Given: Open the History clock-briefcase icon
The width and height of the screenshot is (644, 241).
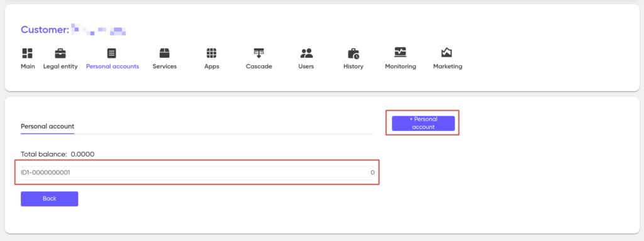Looking at the screenshot, I should 353,53.
